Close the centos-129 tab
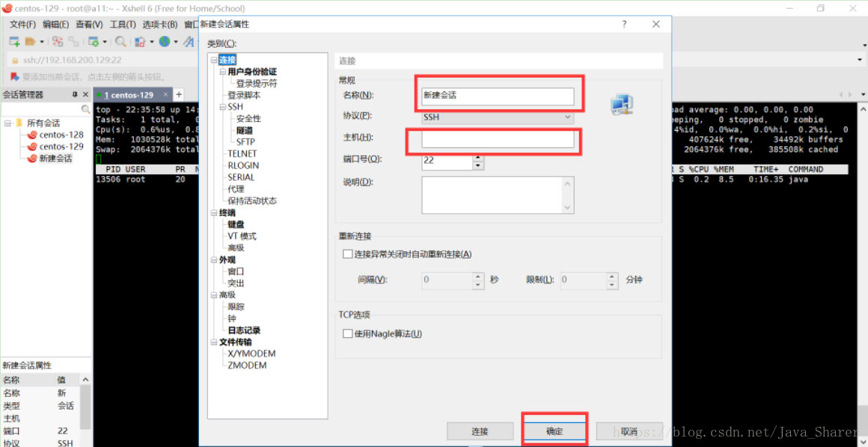The width and height of the screenshot is (868, 447). click(165, 95)
